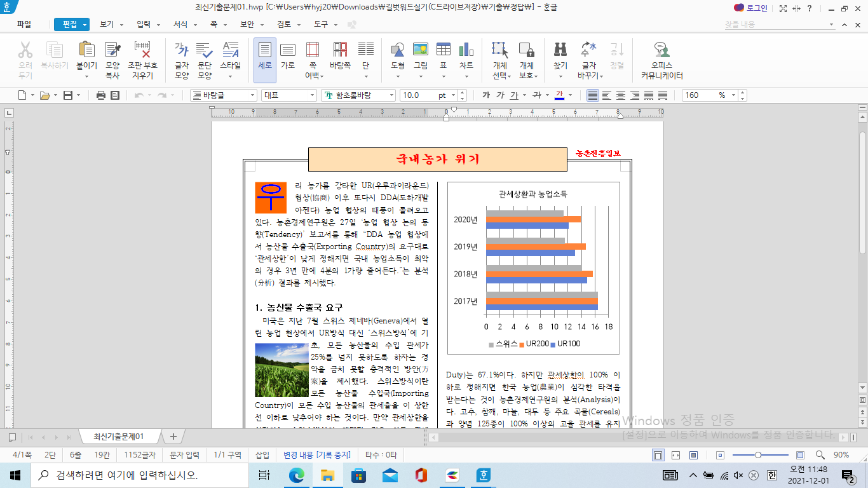Click the 도형 (shapes) icon

(398, 50)
